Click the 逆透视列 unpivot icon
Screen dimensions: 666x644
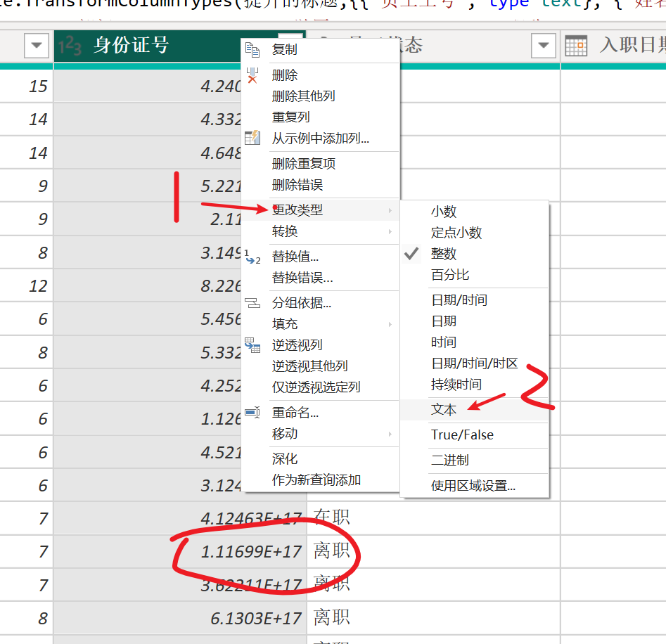click(252, 344)
